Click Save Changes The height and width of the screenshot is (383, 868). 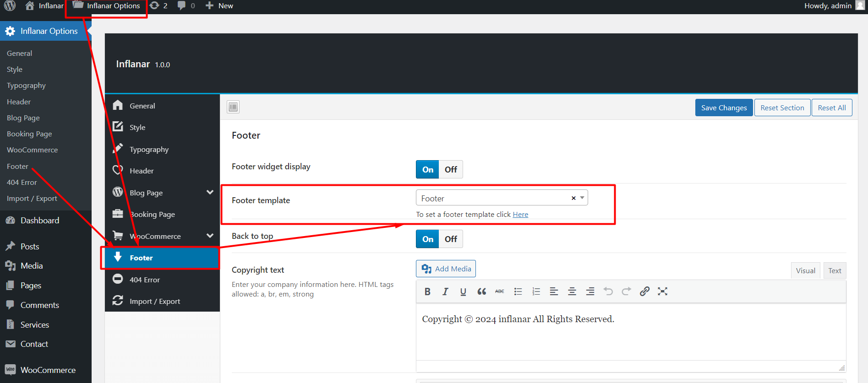coord(724,108)
